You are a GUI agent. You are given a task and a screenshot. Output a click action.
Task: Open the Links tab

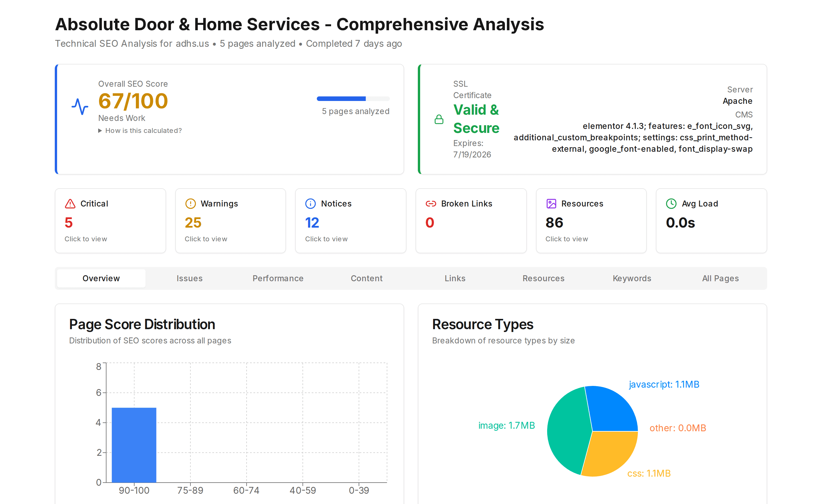pos(455,278)
